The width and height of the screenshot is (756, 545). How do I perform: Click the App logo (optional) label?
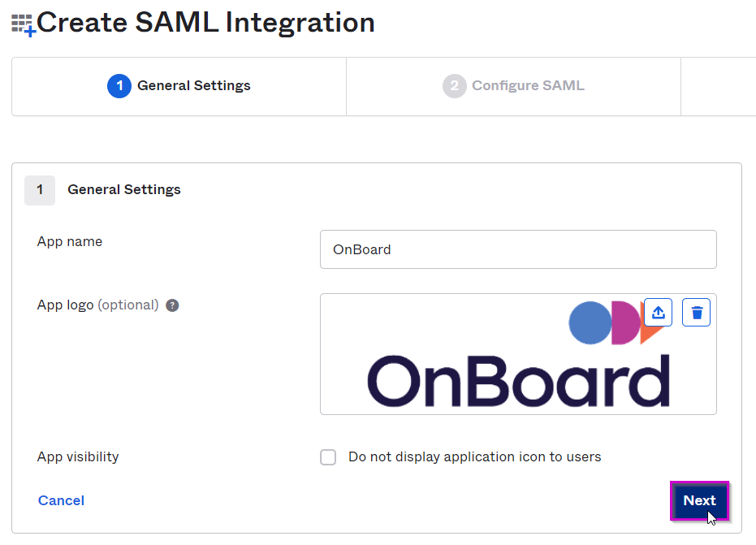(98, 305)
